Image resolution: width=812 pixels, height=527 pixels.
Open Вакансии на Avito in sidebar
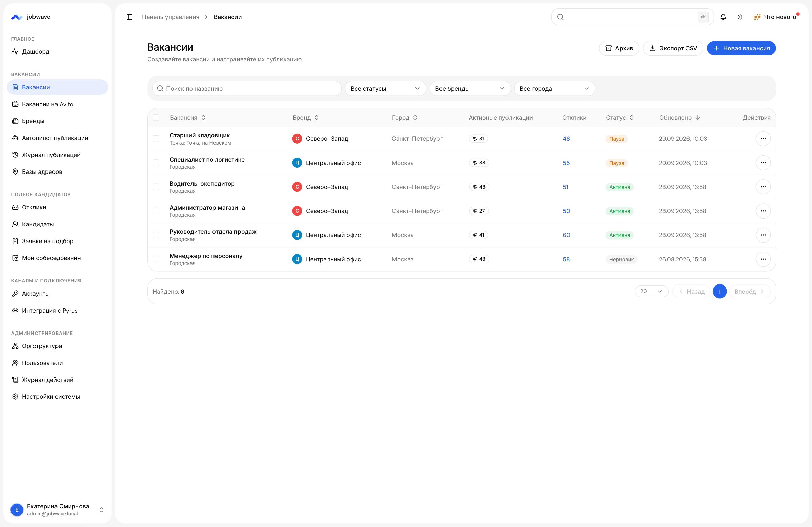pos(57,104)
